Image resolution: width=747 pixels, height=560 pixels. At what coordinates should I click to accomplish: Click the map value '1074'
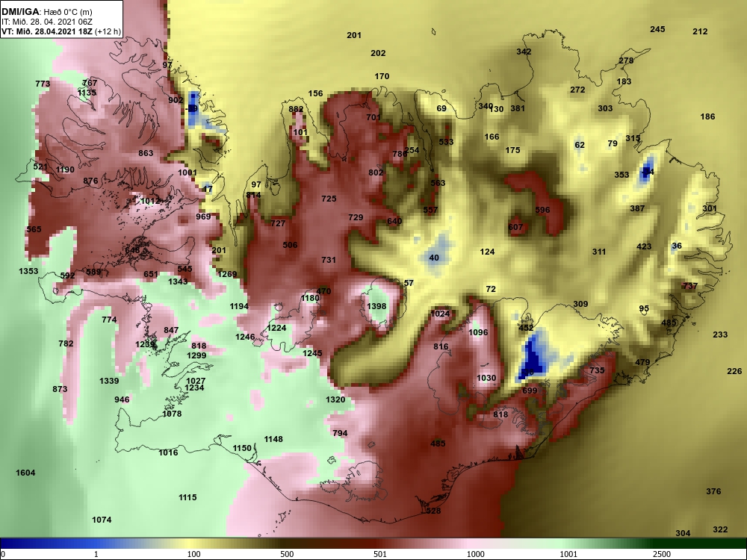click(x=102, y=520)
